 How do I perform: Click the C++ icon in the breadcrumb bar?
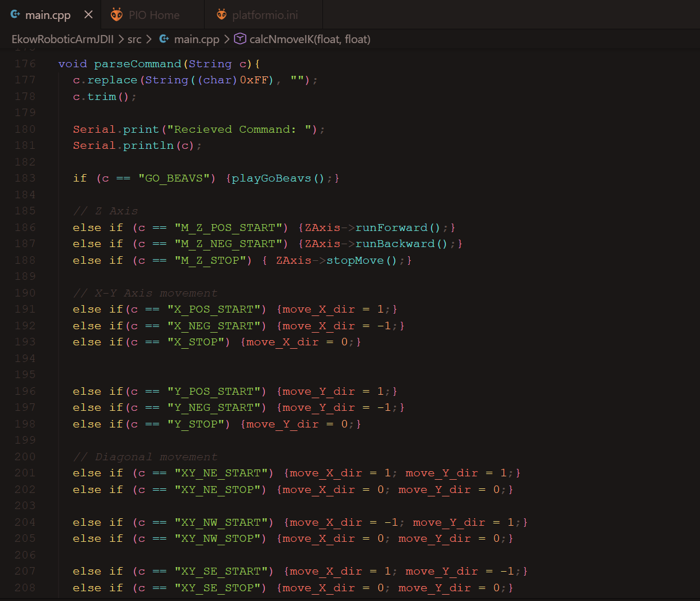[164, 39]
